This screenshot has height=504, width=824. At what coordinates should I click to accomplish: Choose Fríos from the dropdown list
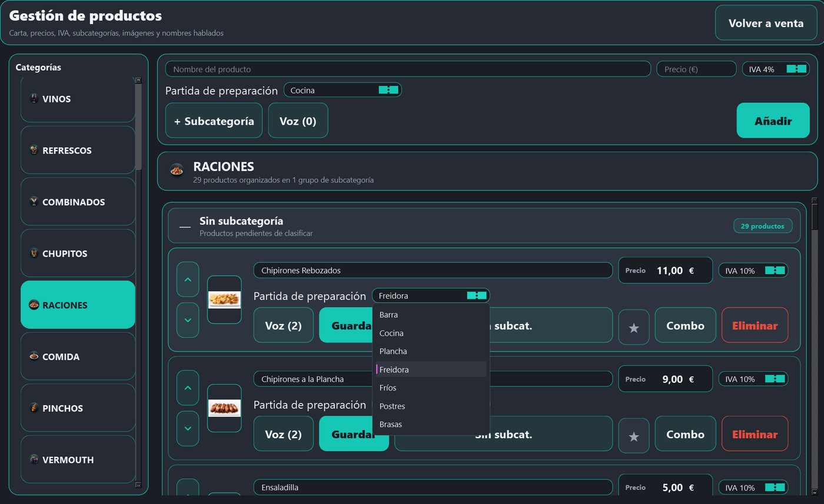tap(431, 388)
